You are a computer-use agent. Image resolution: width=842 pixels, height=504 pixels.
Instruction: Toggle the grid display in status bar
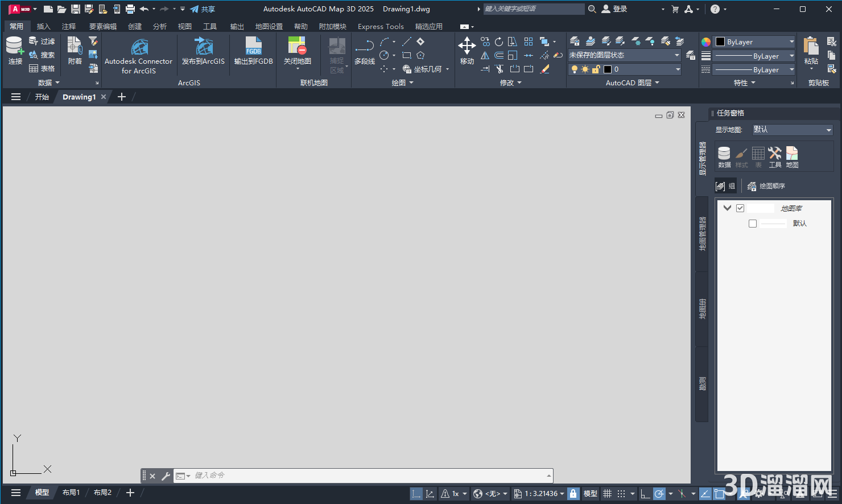click(608, 494)
